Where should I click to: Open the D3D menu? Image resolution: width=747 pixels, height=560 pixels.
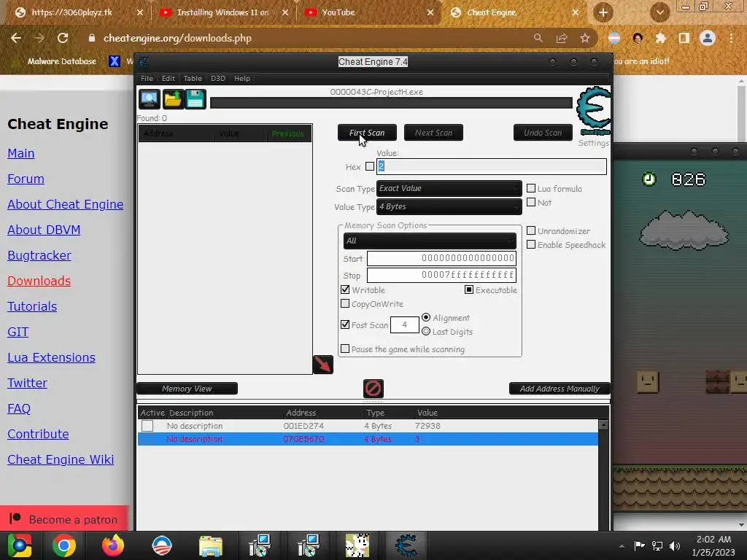[218, 78]
